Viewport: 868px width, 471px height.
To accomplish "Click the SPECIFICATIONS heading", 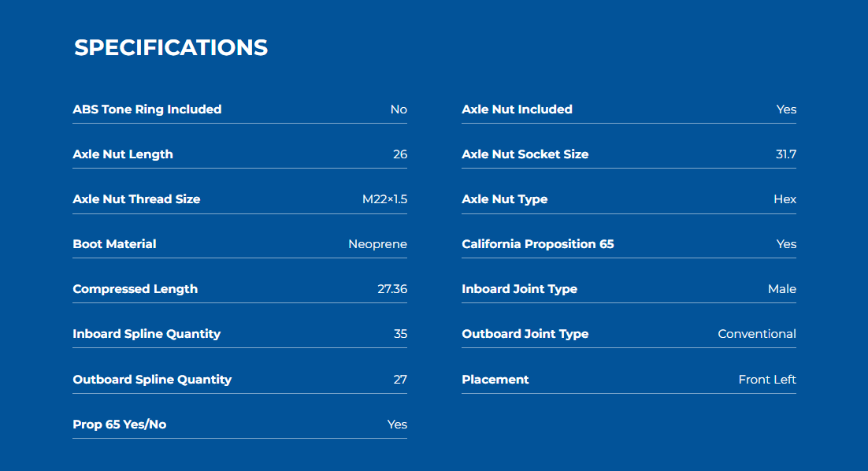I will (171, 47).
